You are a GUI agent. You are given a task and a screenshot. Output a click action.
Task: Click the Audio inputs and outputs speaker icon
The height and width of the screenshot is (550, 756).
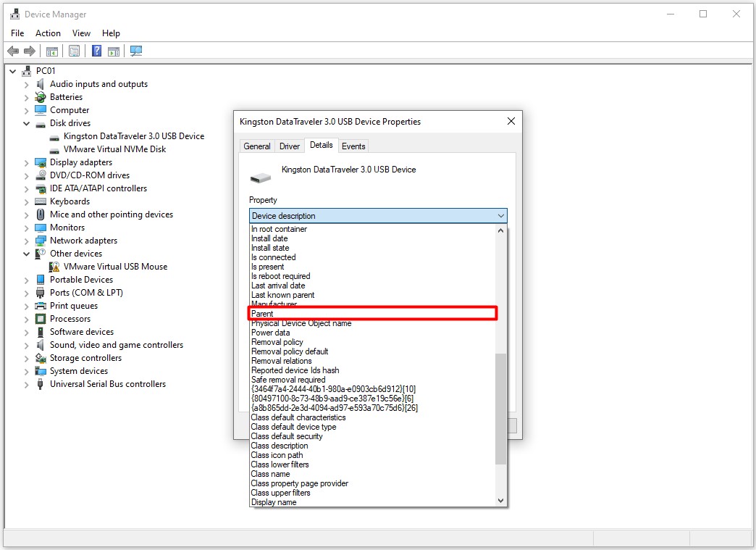pyautogui.click(x=41, y=84)
